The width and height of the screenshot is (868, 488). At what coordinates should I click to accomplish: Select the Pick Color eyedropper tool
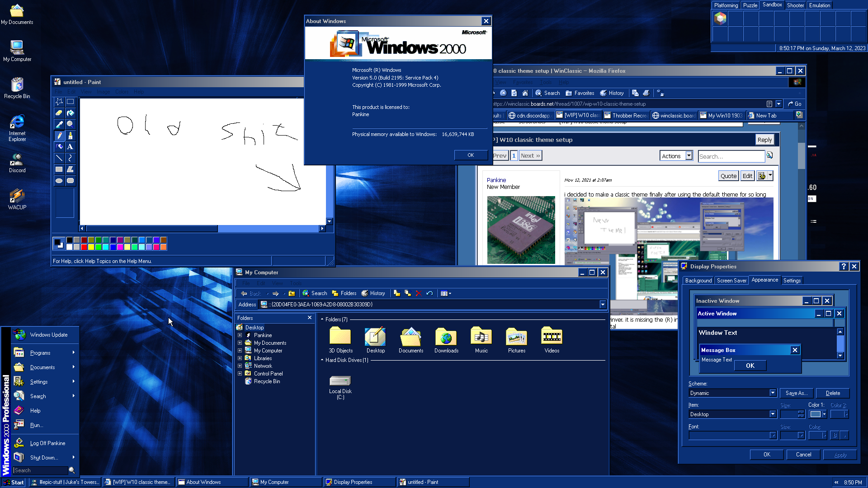click(59, 124)
